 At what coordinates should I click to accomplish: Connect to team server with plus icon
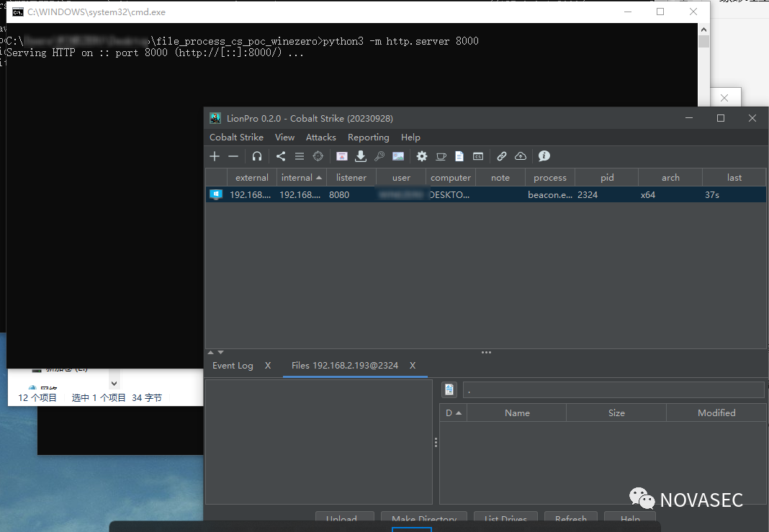[x=215, y=156]
